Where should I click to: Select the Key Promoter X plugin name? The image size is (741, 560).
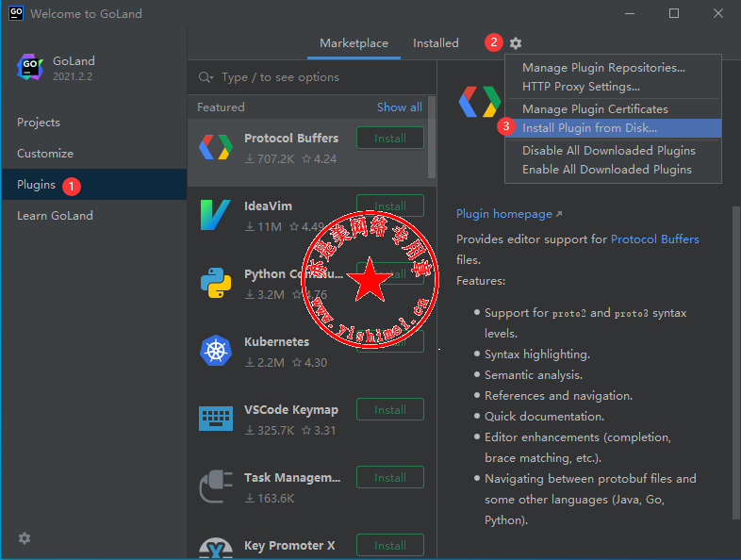point(289,545)
